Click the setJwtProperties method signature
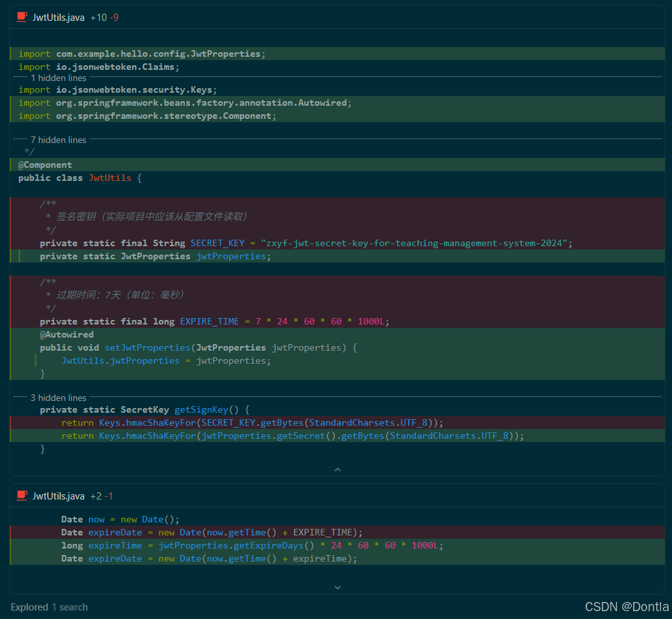The image size is (672, 619). pyautogui.click(x=337, y=347)
